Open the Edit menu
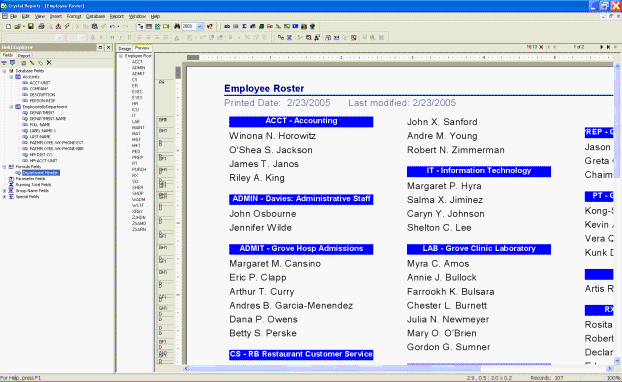 [25, 16]
